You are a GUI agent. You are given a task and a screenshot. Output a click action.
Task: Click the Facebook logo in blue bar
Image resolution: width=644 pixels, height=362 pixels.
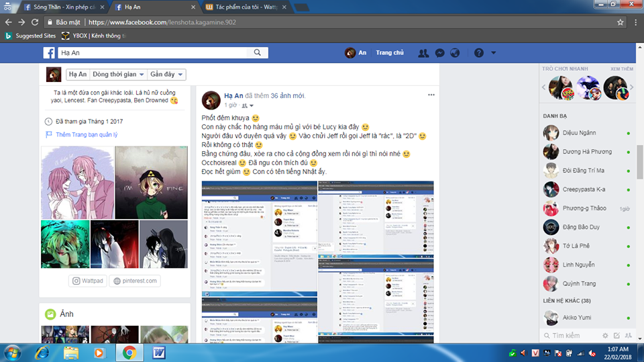click(x=50, y=53)
